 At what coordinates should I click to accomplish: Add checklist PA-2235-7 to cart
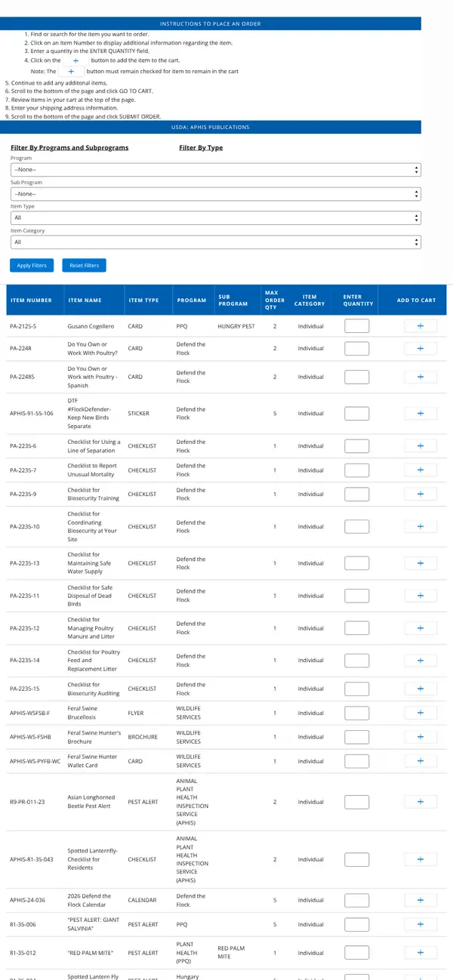click(421, 470)
